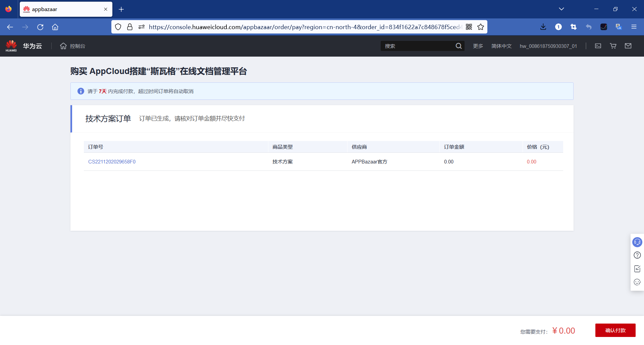644x345 pixels.
Task: Launch CloudShell with the terminal icon
Action: (x=598, y=46)
